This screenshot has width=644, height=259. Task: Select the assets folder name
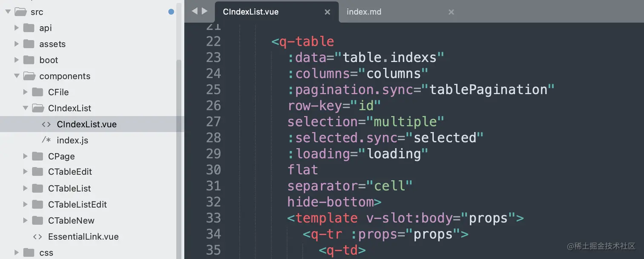pos(52,44)
